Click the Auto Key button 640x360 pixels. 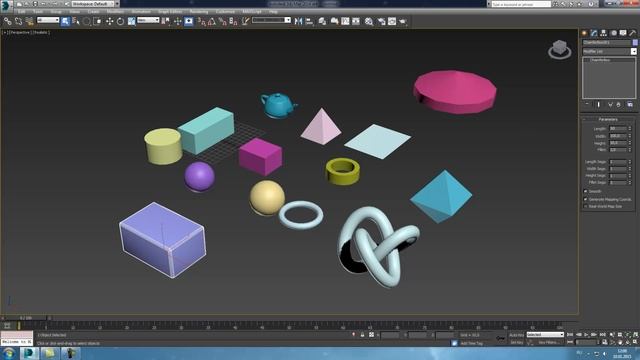click(516, 335)
